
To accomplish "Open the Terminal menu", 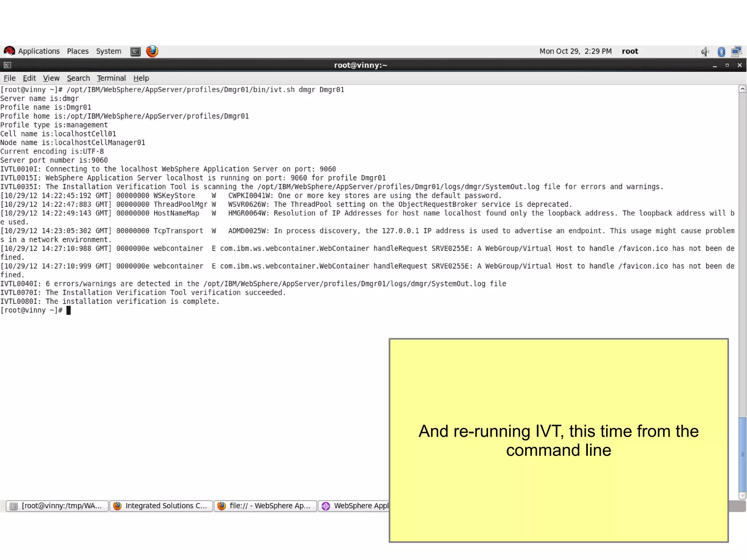I will point(111,78).
